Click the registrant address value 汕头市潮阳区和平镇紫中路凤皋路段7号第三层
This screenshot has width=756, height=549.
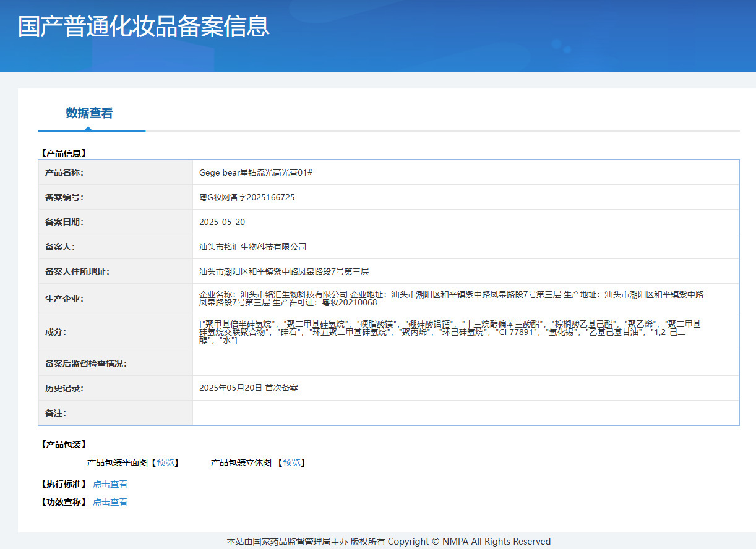(284, 271)
